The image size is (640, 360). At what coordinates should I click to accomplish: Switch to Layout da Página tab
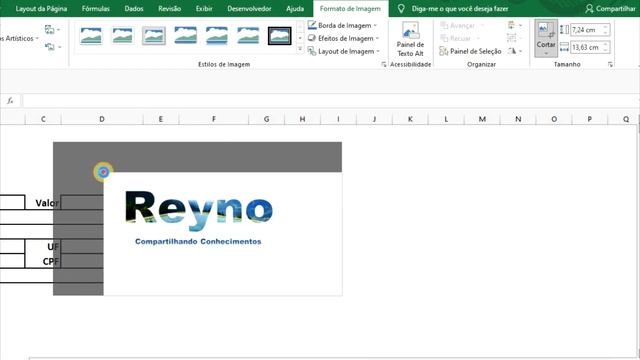[41, 9]
